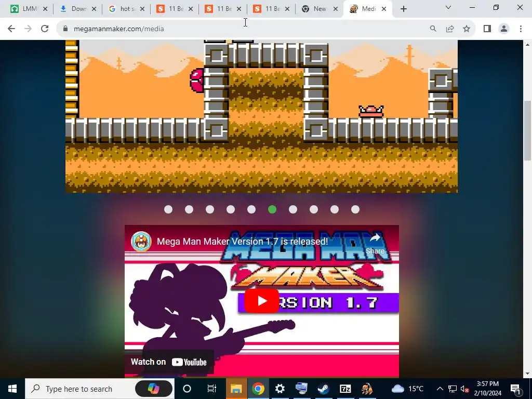The width and height of the screenshot is (532, 399).
Task: Close the Downloads tab
Action: [x=94, y=9]
